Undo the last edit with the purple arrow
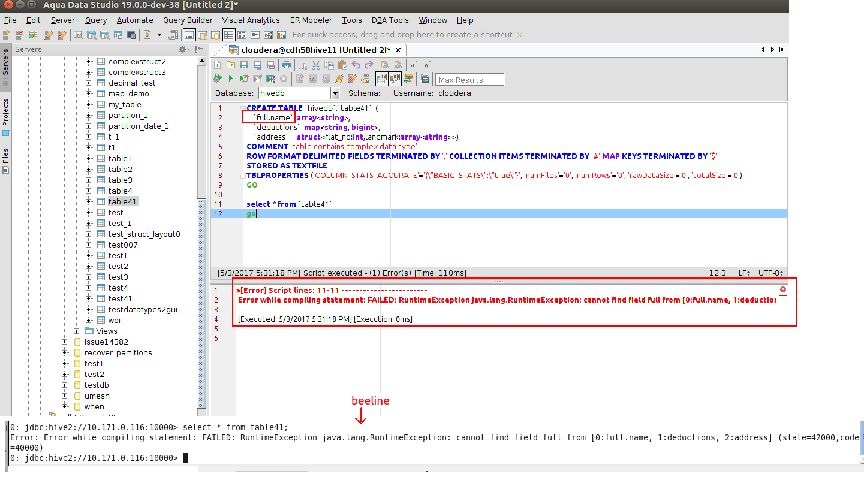864x504 pixels. click(x=356, y=65)
